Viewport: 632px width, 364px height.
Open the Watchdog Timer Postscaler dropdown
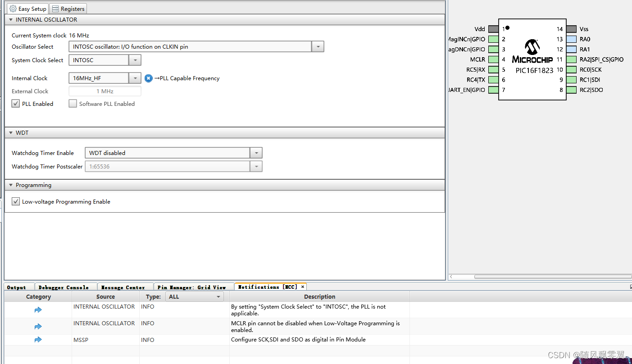[x=256, y=167]
